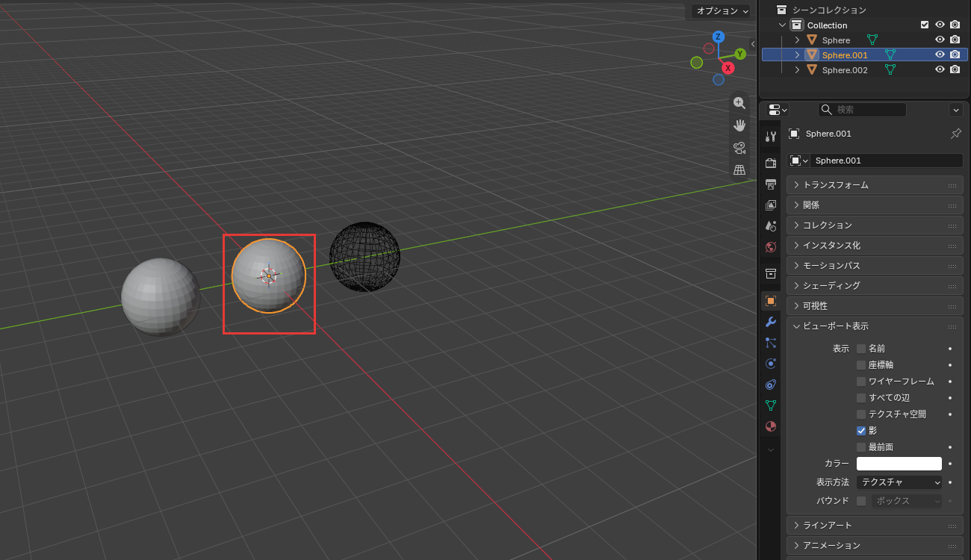The image size is (971, 560).
Task: Open the Render properties tab
Action: (x=771, y=163)
